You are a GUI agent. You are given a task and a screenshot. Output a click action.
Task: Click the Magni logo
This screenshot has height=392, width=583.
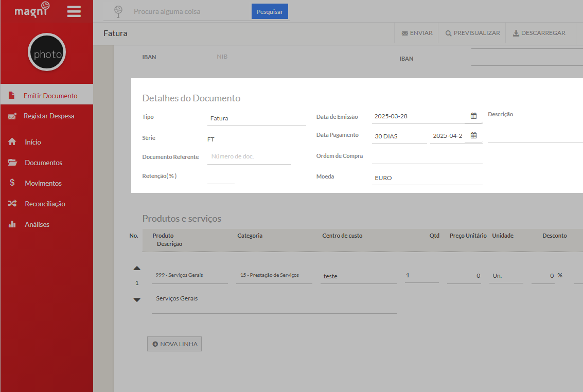click(32, 10)
